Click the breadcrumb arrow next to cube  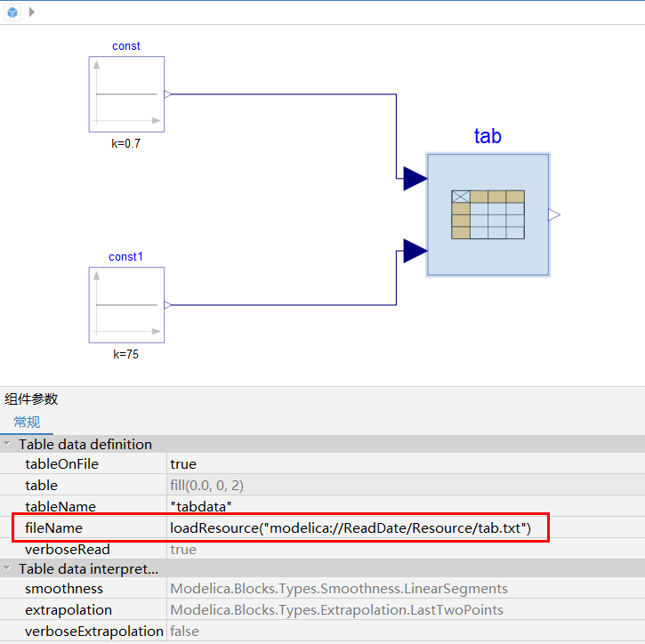click(x=32, y=12)
